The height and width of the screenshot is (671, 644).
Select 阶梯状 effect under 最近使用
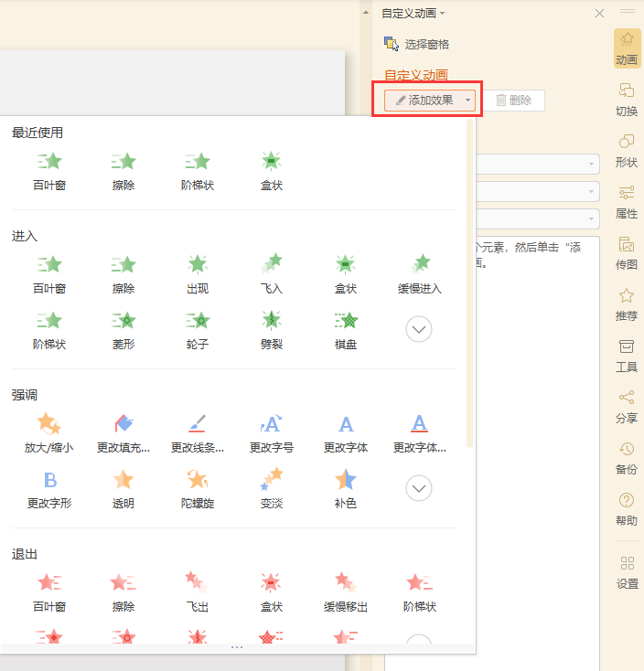[198, 171]
